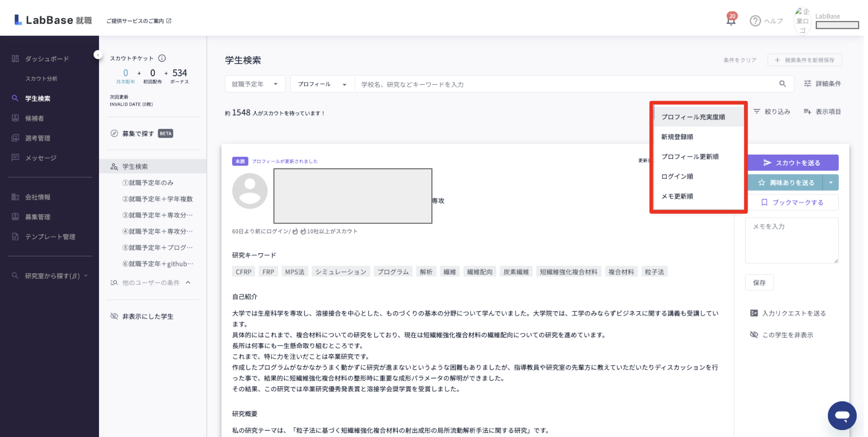Image resolution: width=868 pixels, height=437 pixels.
Task: Open Dashboard in the sidebar
Action: 47,59
